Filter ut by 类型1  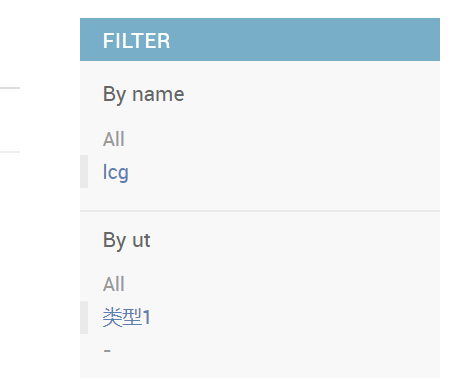[127, 317]
